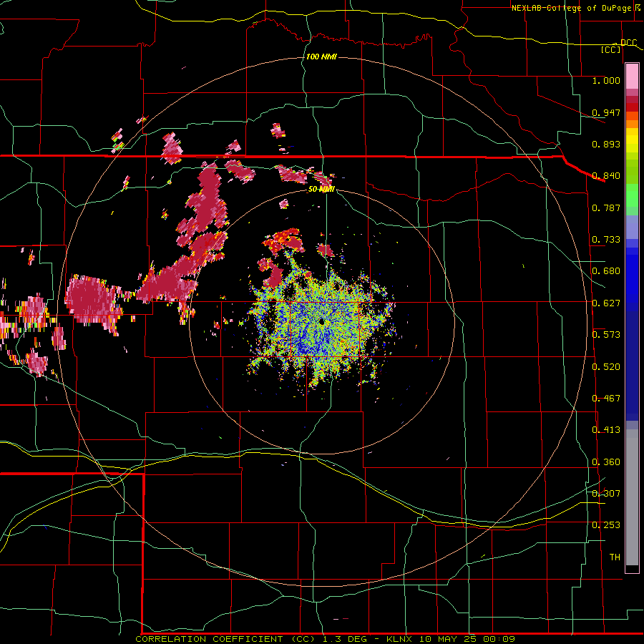
Task: Click the TH threshold label in legend
Action: [x=615, y=557]
